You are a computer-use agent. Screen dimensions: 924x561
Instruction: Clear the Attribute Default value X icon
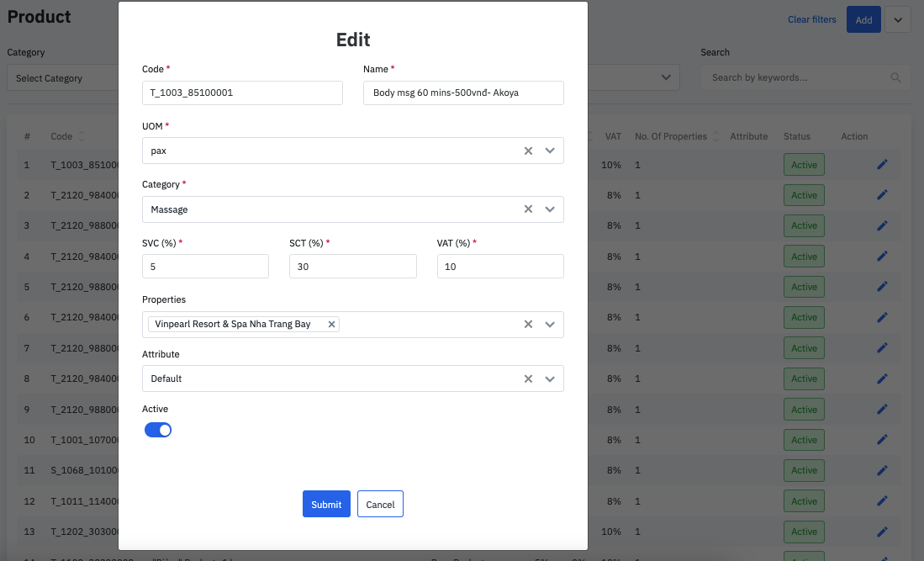tap(528, 379)
